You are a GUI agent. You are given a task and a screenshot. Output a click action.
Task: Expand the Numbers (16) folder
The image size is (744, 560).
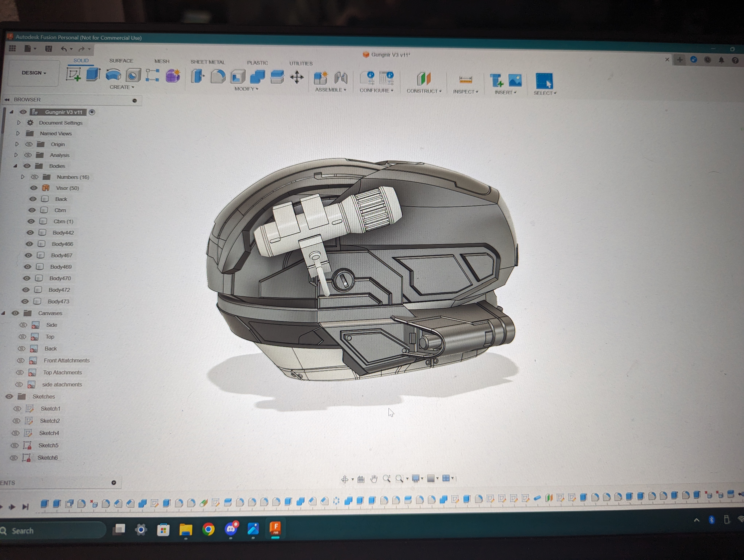[23, 177]
